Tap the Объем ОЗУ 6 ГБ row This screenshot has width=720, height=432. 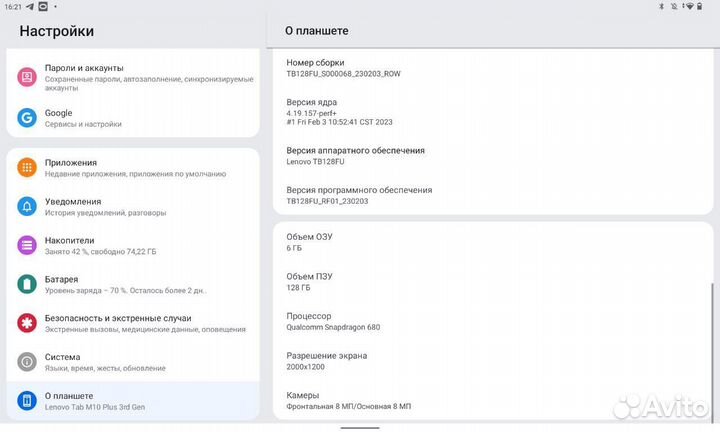coord(310,241)
